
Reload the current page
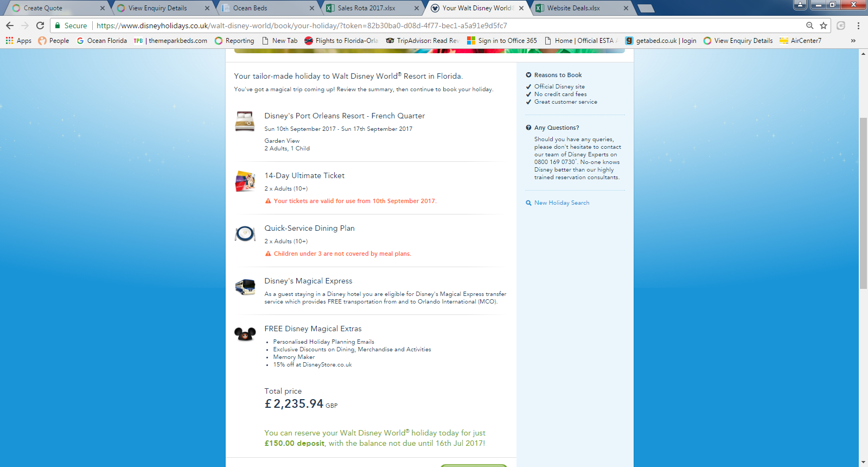click(x=40, y=26)
